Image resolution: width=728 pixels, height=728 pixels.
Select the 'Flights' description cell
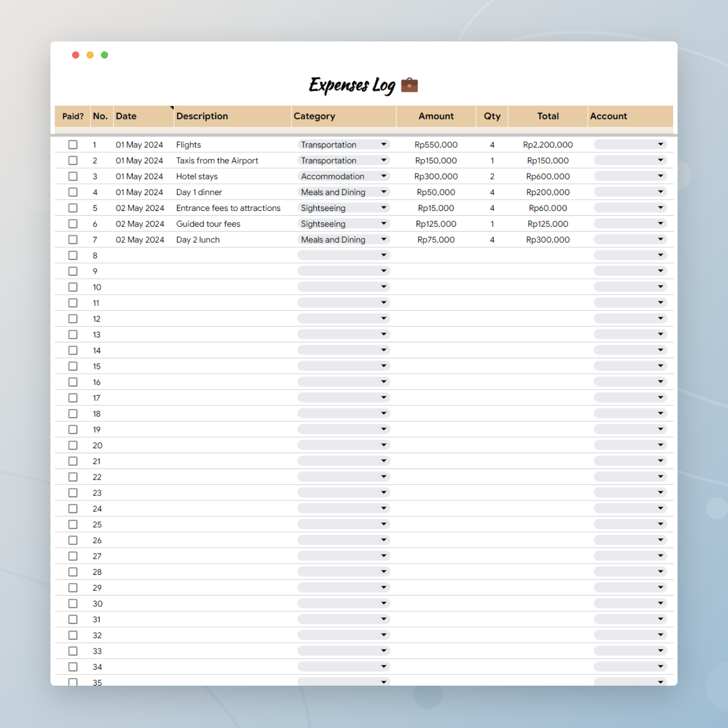click(x=232, y=145)
